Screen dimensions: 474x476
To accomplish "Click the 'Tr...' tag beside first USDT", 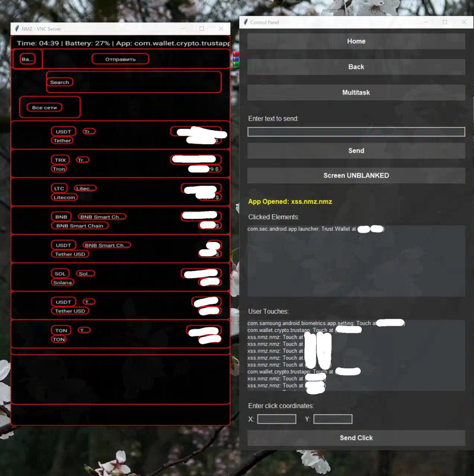I will [x=89, y=132].
